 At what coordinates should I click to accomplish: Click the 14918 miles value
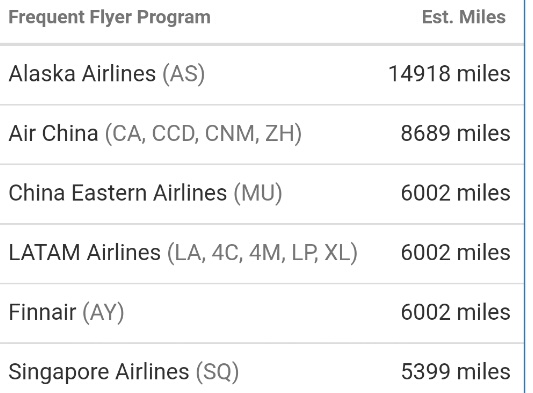449,74
